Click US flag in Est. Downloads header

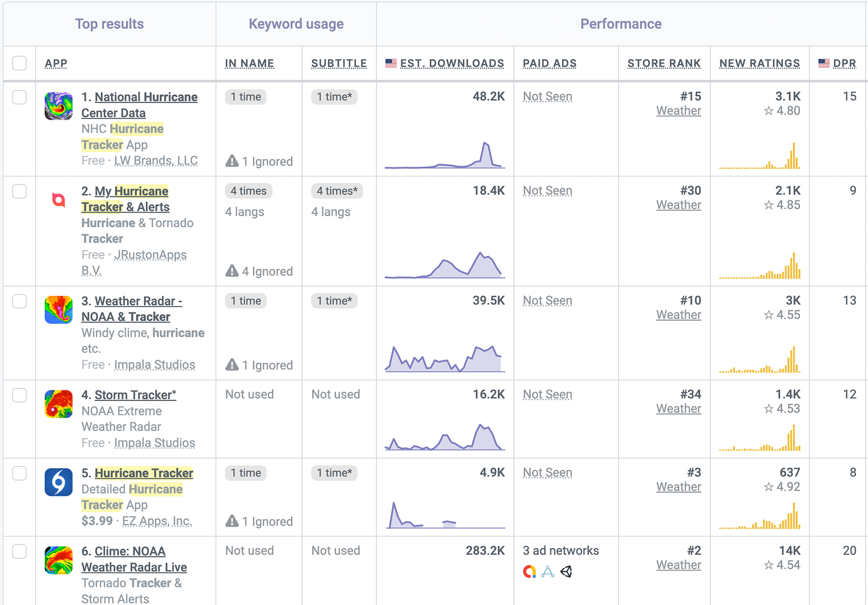tap(391, 63)
